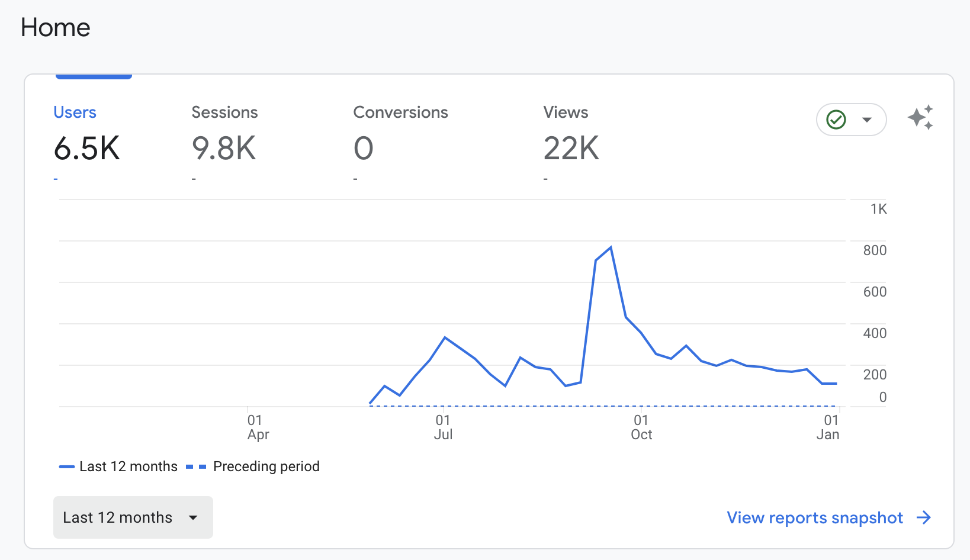Screen dimensions: 970x560
Task: Click the green data quality checkmark icon
Action: pos(836,119)
